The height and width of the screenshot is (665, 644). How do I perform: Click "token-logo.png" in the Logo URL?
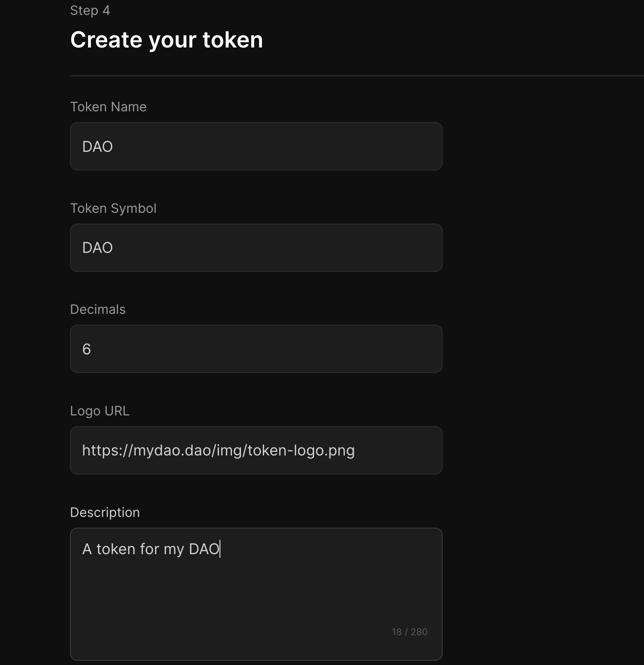pos(301,450)
